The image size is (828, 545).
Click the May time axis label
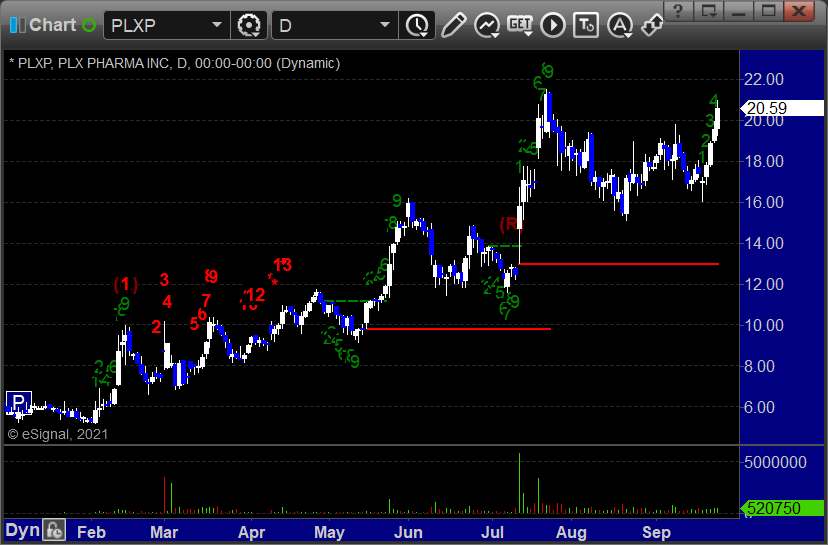[x=329, y=532]
